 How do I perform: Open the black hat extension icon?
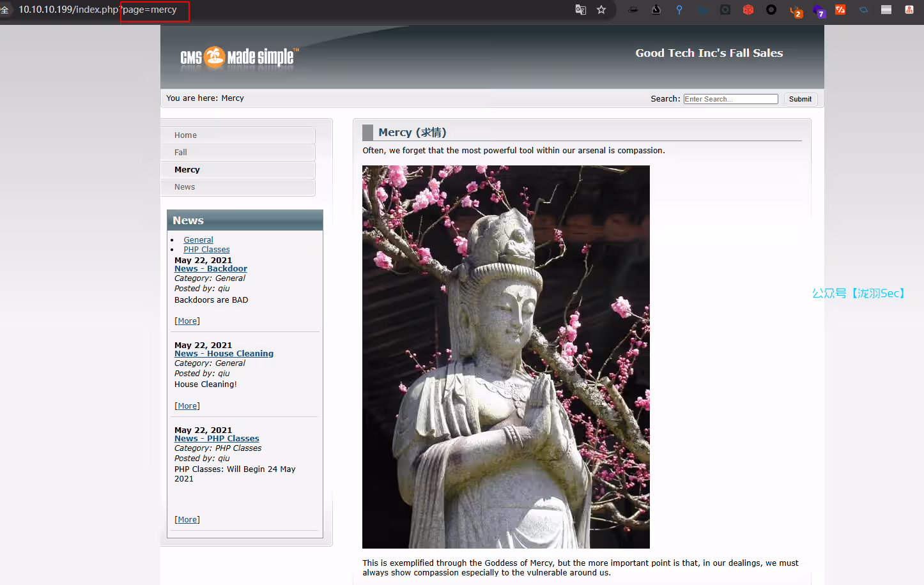coord(633,10)
